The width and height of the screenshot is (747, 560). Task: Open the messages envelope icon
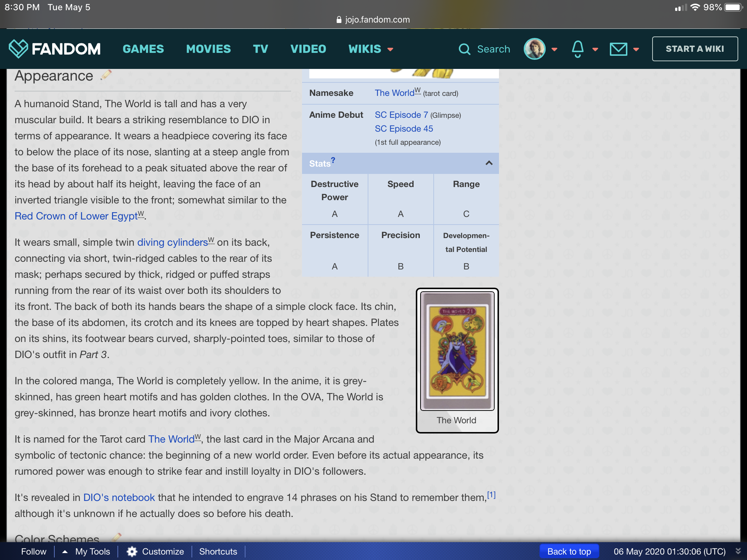(x=618, y=49)
